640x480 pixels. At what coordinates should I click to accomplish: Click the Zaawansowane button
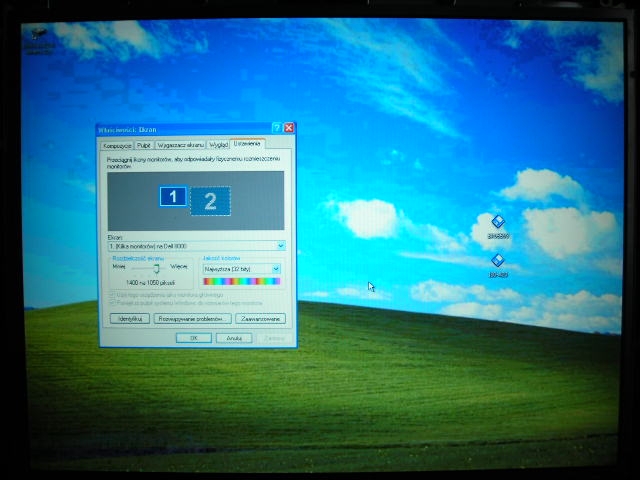260,319
